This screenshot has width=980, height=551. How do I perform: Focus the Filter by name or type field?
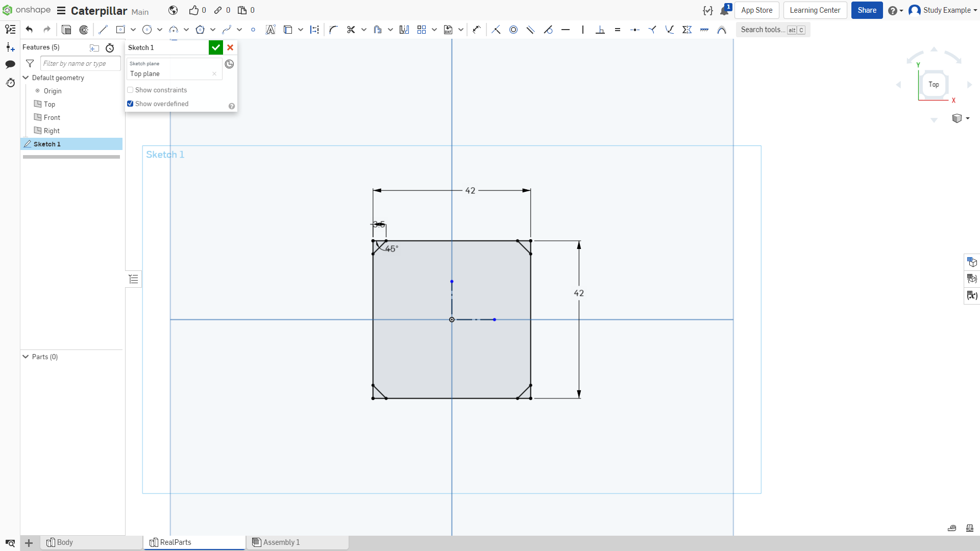point(80,63)
